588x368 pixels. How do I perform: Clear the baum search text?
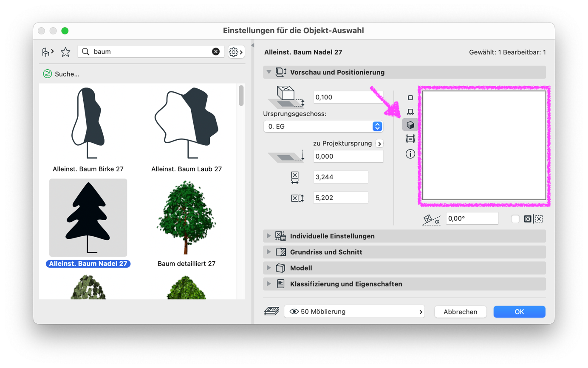216,52
